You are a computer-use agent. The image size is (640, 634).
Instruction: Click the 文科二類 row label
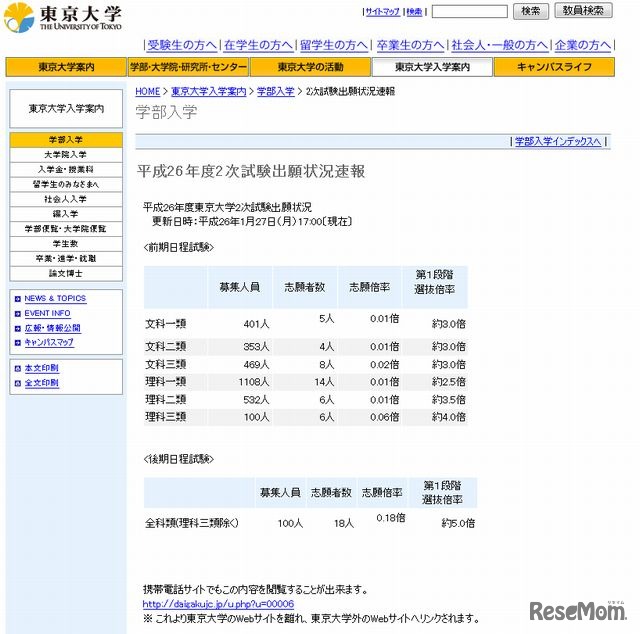pos(166,347)
